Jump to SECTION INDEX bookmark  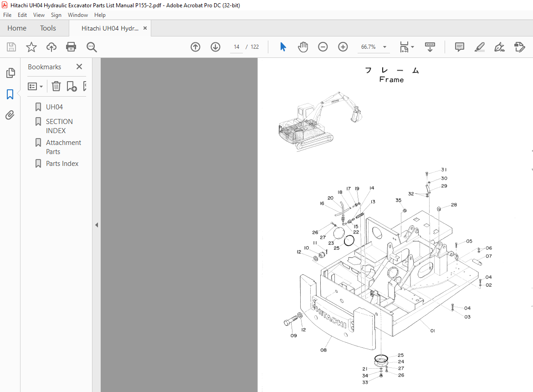60,126
